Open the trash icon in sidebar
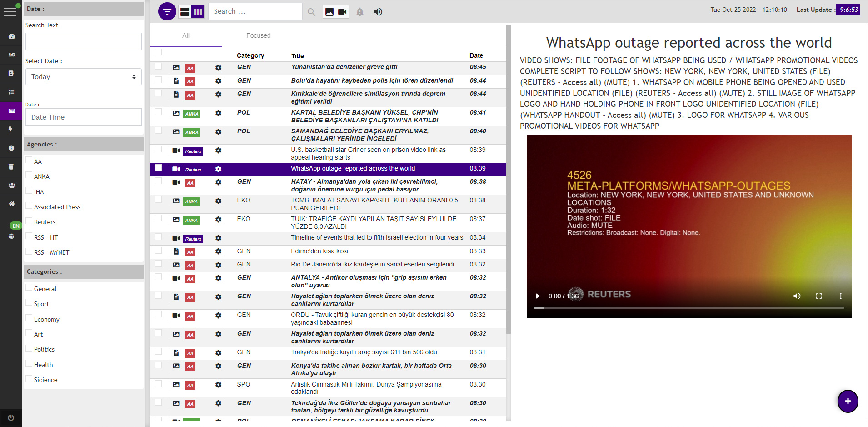 11,167
